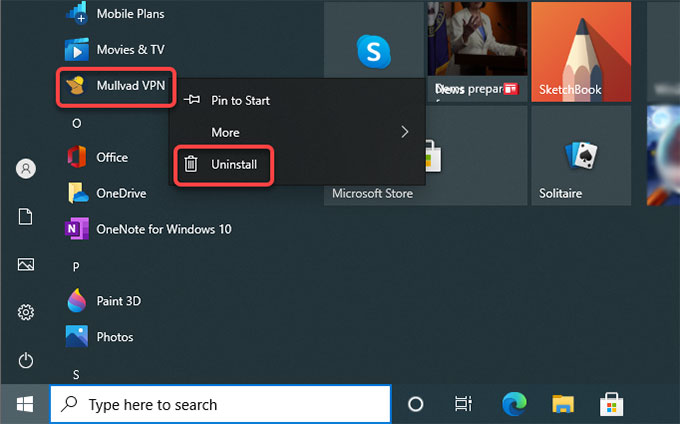Open Settings gear in Start sidebar
680x424 pixels.
pyautogui.click(x=26, y=312)
